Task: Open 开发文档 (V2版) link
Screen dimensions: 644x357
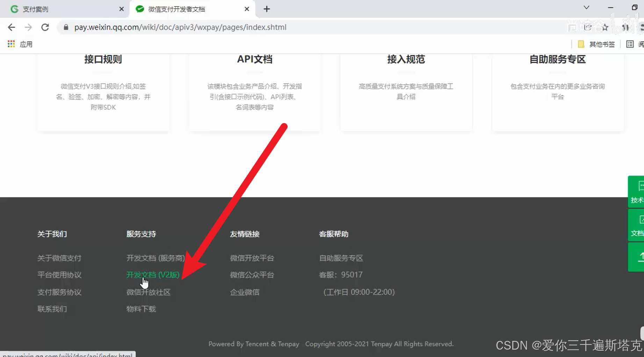Action: click(x=153, y=275)
